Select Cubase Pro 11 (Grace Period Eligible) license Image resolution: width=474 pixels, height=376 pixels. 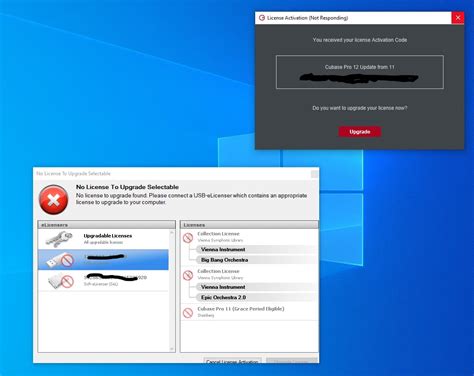249,312
